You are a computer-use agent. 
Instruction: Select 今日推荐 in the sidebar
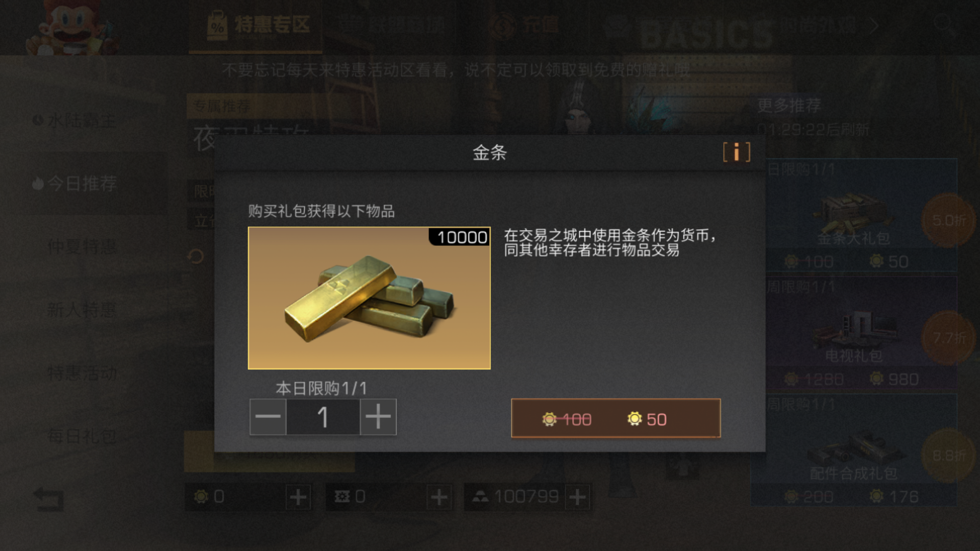tap(83, 183)
